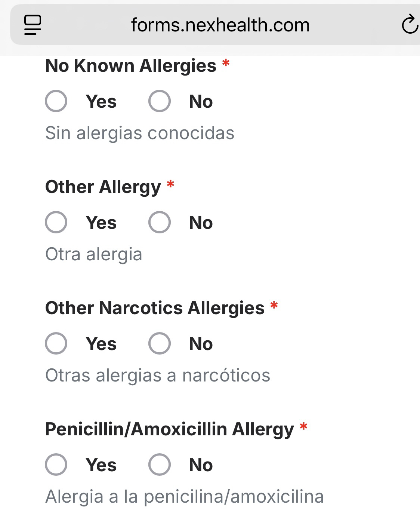Tap the 'Sin alergias conocidas' helper text
Screen dimensions: 420x515
click(140, 133)
